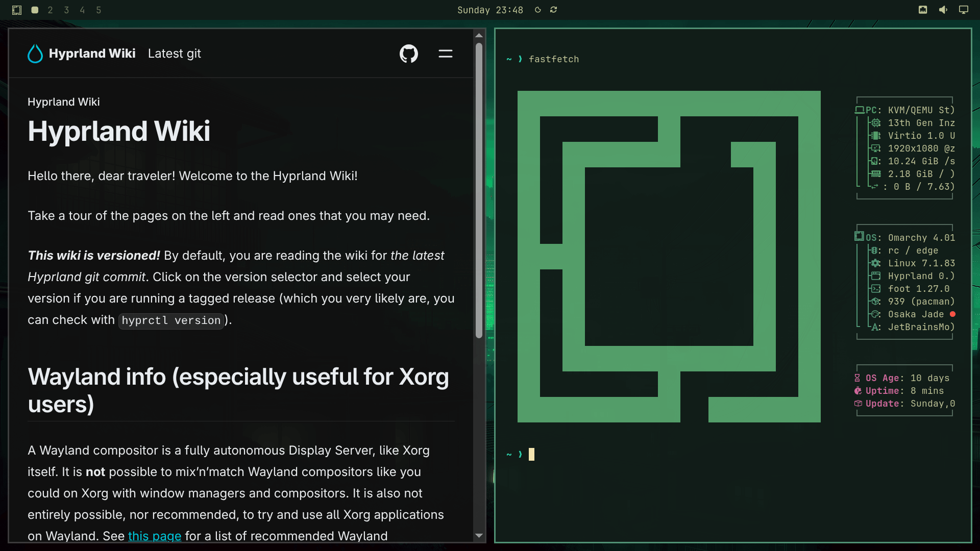Click the 'fastfetch' command in terminal
The height and width of the screenshot is (551, 980).
pos(554,59)
